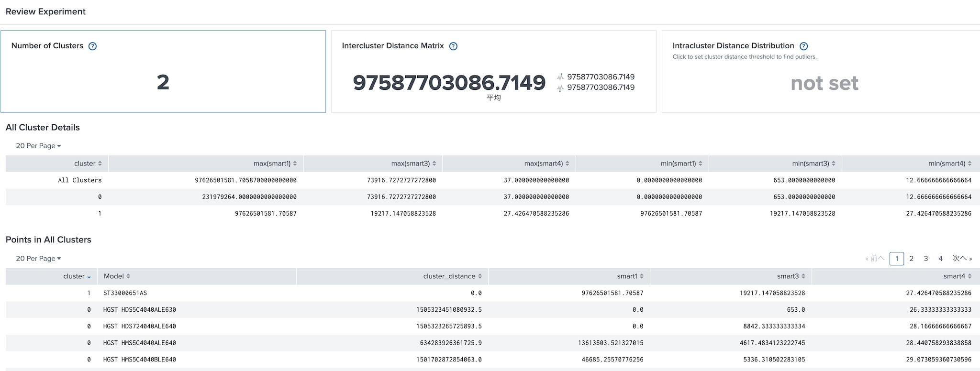Viewport: 980px width, 371px height.
Task: Click the ST33000651AS model cell
Action: click(125, 293)
